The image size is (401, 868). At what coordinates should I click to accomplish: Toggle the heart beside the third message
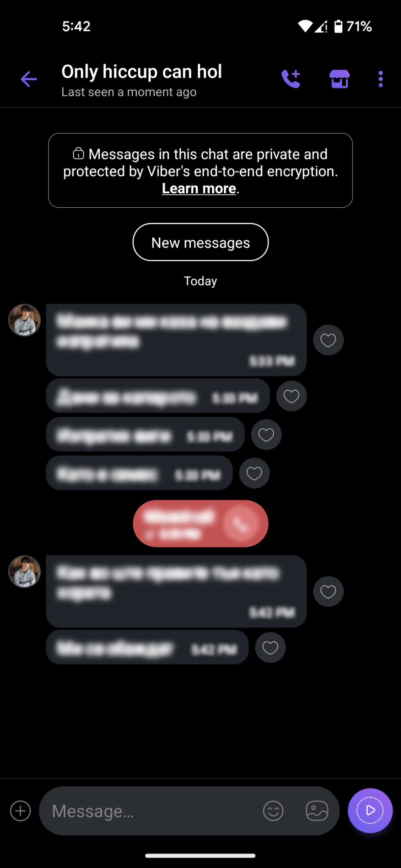pos(266,435)
